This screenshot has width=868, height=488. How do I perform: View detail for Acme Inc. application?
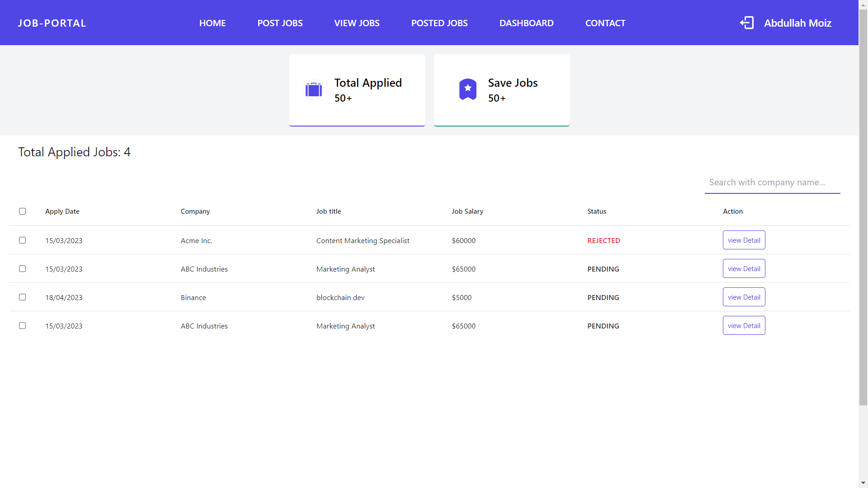pos(744,240)
